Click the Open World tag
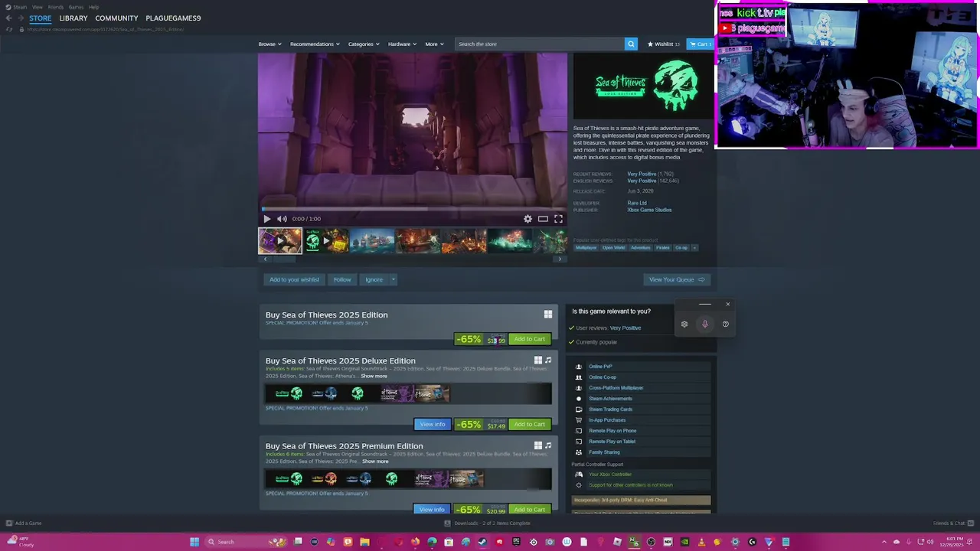The height and width of the screenshot is (551, 980). (613, 248)
